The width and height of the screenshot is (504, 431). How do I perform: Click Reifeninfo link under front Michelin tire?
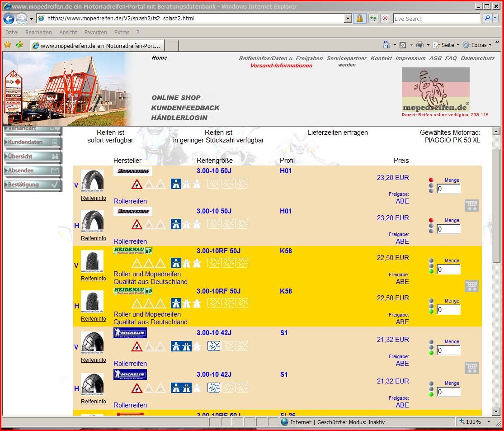click(94, 360)
